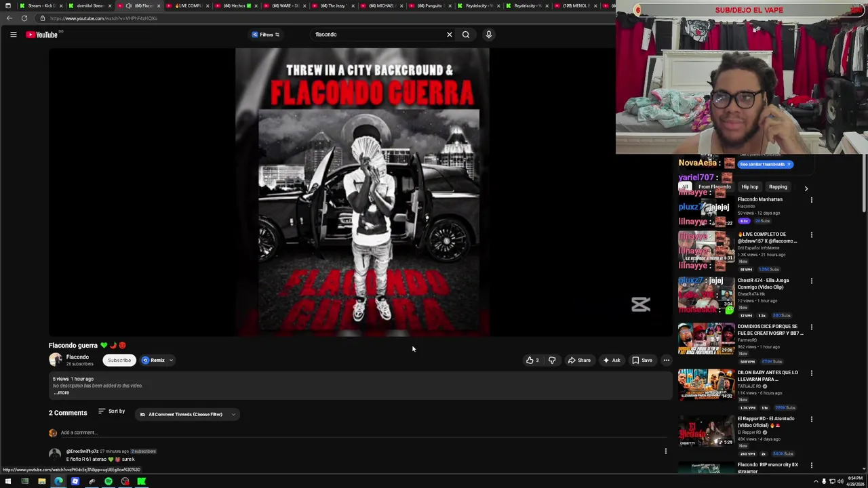Open the Ask AI sparkle button
The width and height of the screenshot is (868, 488).
pos(611,361)
